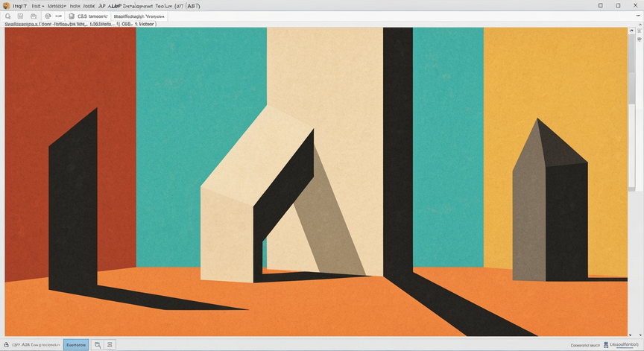Click the second toolbar icon beside the magnifier
The width and height of the screenshot is (644, 351).
pos(21,16)
